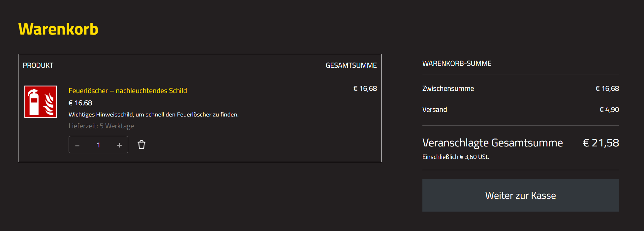Click the Lieferzeit: 5 Werktage text
Image resolution: width=644 pixels, height=231 pixels.
[101, 126]
